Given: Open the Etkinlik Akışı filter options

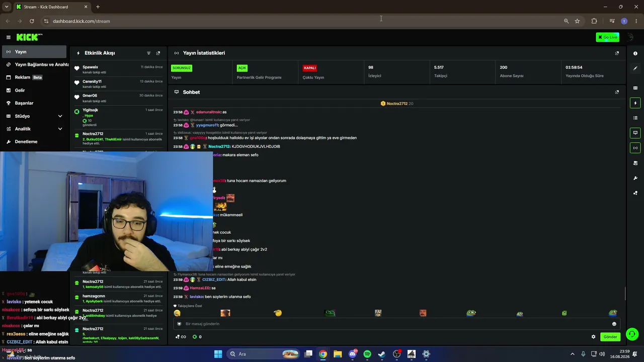Looking at the screenshot, I should (148, 53).
